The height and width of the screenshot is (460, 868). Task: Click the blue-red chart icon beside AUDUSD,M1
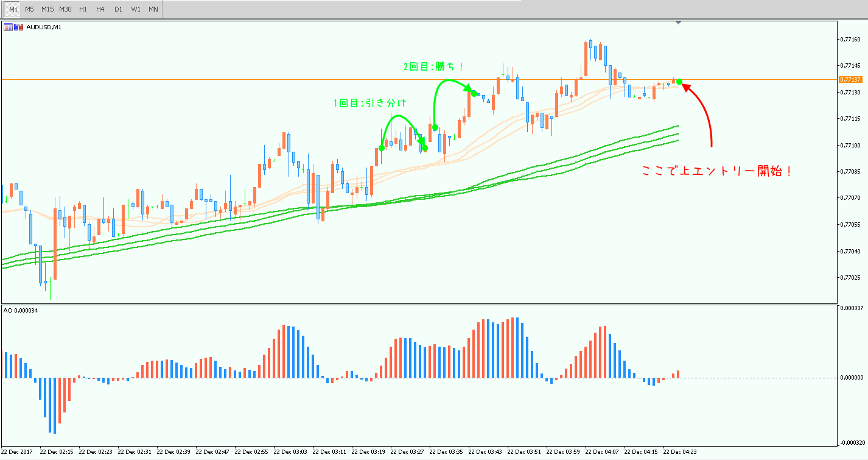(19, 27)
